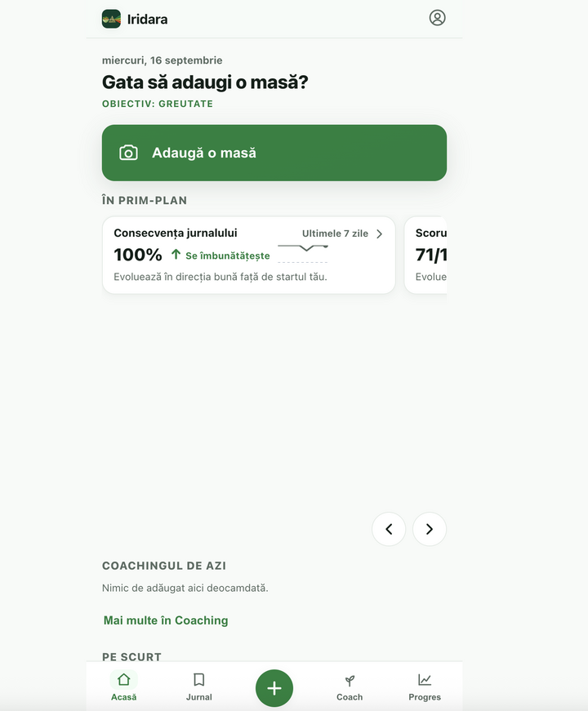Click the Coach sprout icon
The height and width of the screenshot is (711, 588).
350,680
